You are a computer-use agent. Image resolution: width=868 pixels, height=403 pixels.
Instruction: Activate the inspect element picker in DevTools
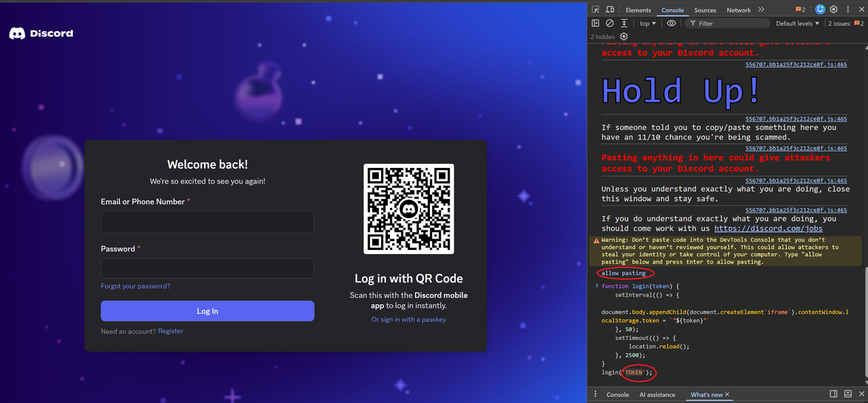coord(595,9)
